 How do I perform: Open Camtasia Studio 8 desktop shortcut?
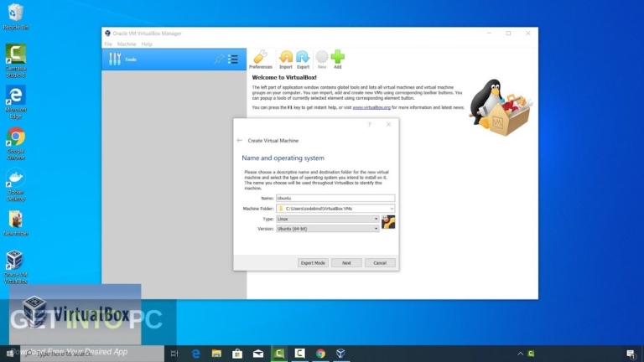(x=16, y=60)
